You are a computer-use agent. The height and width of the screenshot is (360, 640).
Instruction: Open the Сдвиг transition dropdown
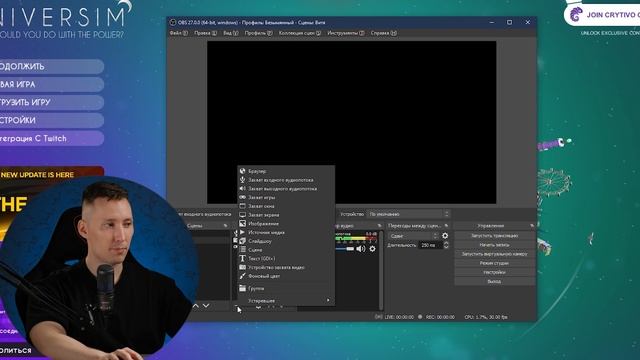pos(413,236)
